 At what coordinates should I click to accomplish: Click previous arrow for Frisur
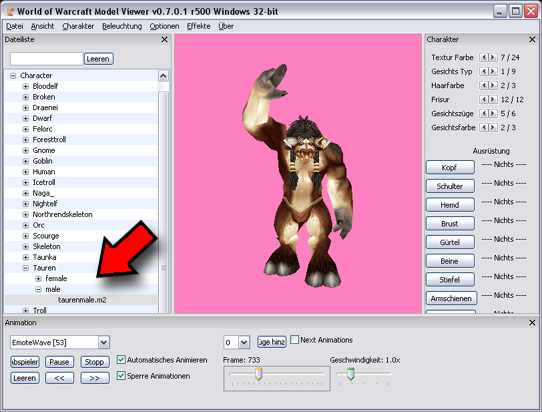tap(484, 100)
